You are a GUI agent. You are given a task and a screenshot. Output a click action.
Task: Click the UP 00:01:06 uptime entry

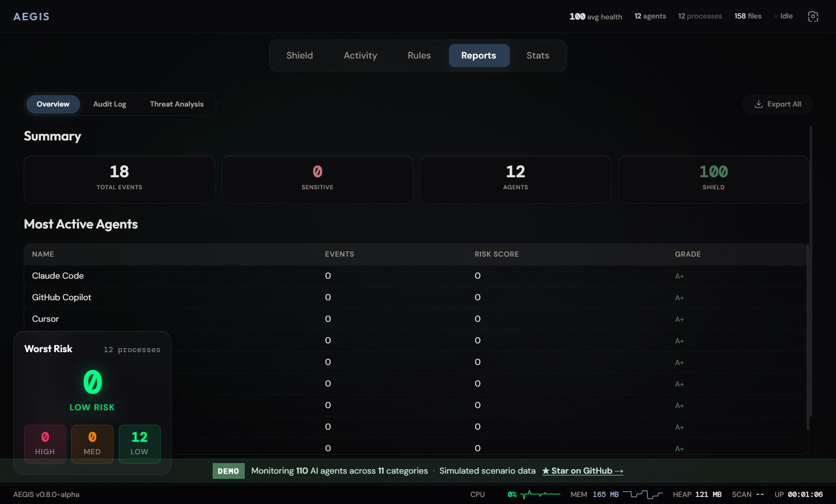(x=799, y=494)
